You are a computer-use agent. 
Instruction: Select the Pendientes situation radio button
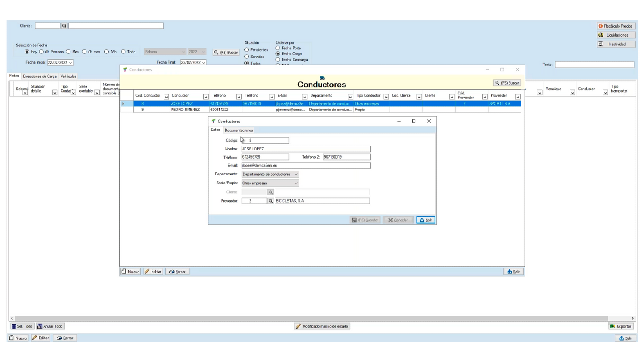(246, 50)
